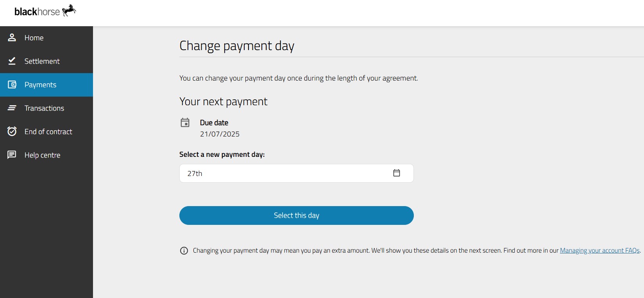Open the Home menu item

click(x=47, y=38)
